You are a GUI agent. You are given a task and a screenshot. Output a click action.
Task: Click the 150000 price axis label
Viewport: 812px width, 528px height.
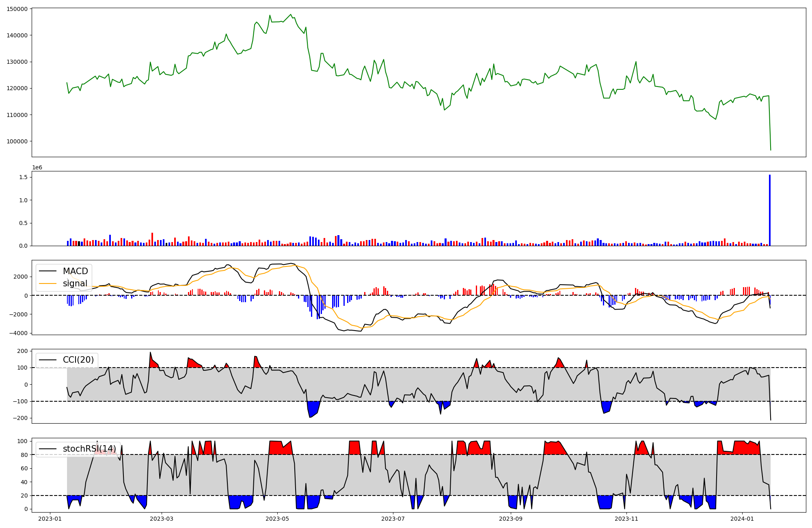pos(17,9)
